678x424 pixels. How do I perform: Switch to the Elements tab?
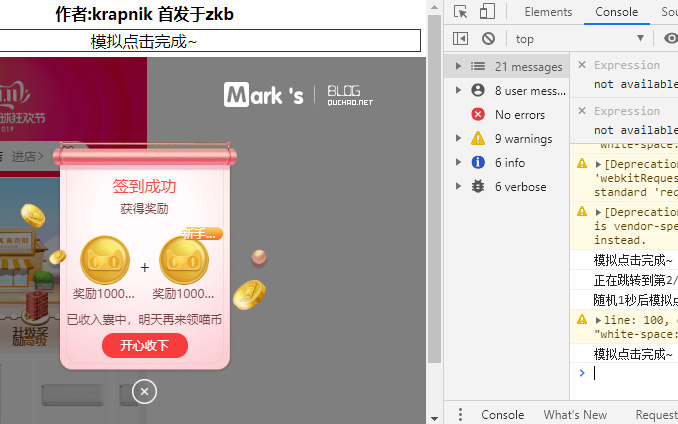(548, 12)
